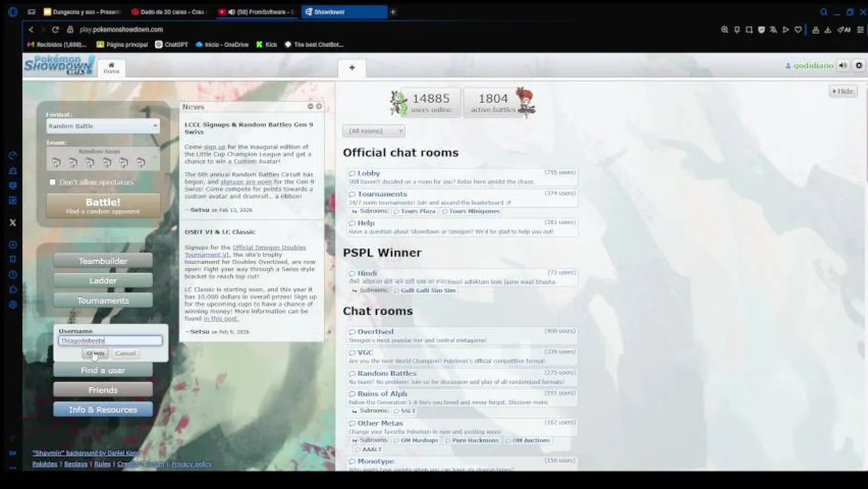
Task: Open the Teambuilder
Action: pyautogui.click(x=103, y=261)
